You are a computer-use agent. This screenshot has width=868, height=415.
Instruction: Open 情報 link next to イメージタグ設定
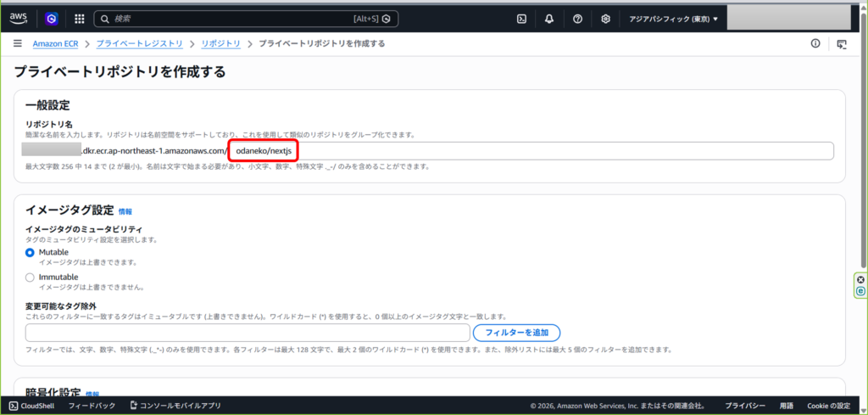click(125, 211)
